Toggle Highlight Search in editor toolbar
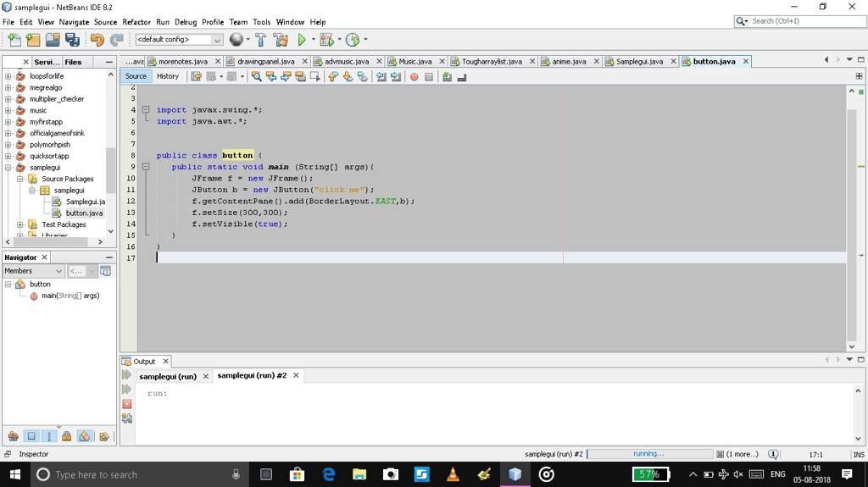This screenshot has height=487, width=868. tap(300, 77)
